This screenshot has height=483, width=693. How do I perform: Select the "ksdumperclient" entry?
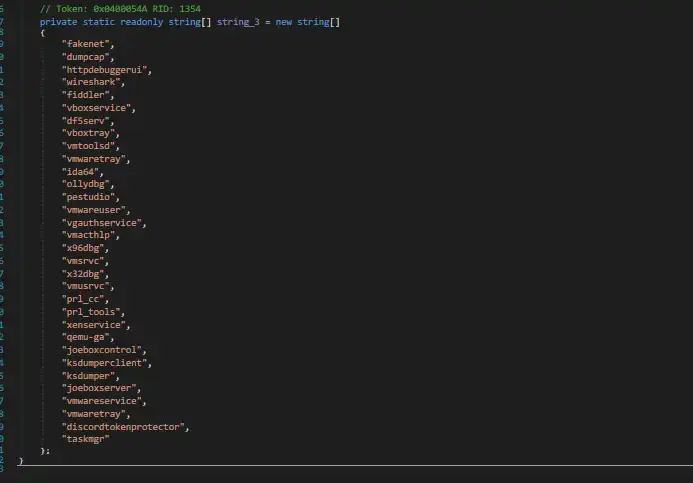[105, 362]
